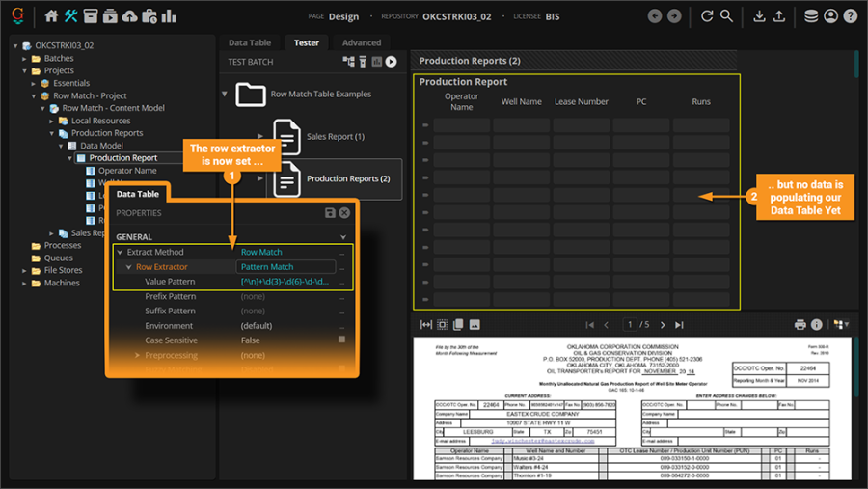The height and width of the screenshot is (489, 868).
Task: Open the Design tools page icon
Action: tap(70, 16)
